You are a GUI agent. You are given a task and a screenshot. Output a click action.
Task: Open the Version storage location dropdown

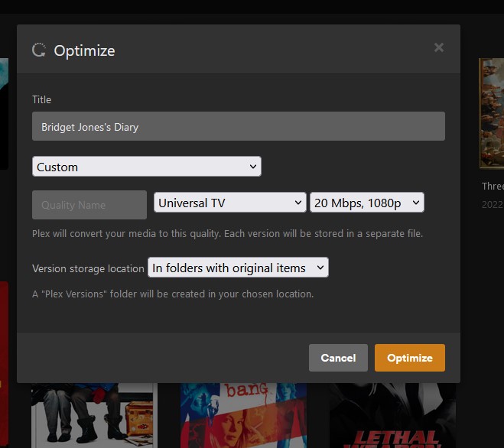click(238, 268)
